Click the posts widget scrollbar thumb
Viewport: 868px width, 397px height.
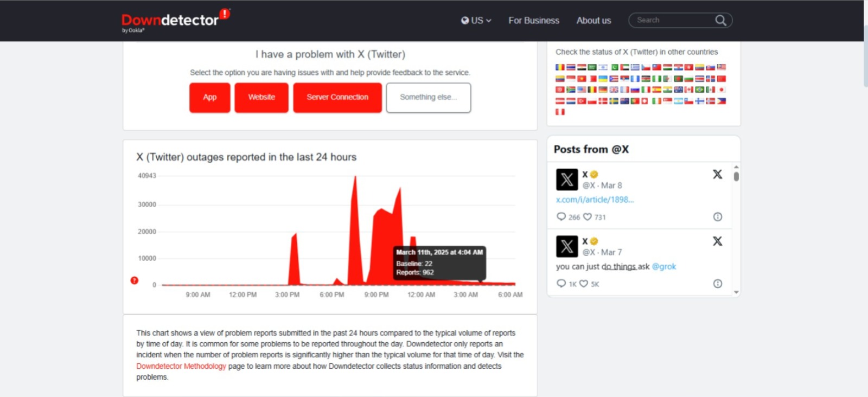736,176
